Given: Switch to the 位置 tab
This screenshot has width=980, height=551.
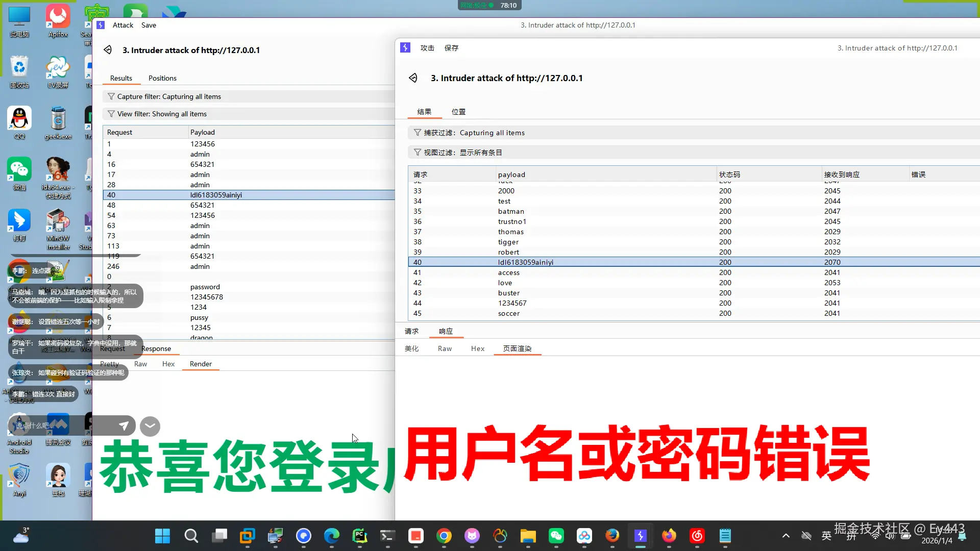Looking at the screenshot, I should pyautogui.click(x=458, y=112).
